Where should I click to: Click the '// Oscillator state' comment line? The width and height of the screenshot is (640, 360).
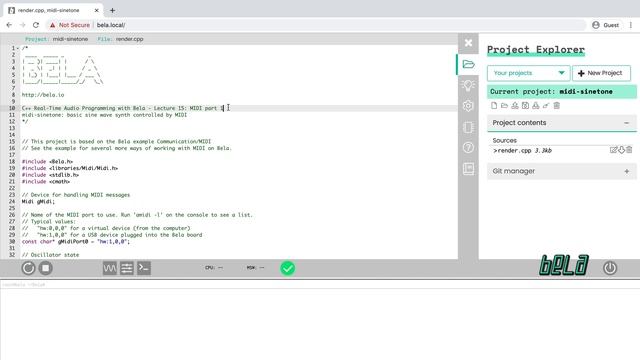coord(50,255)
